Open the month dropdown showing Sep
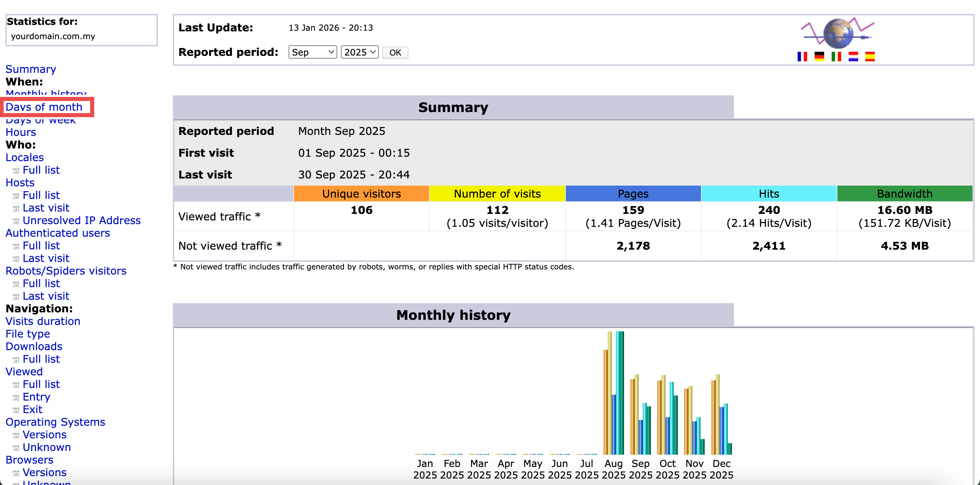The height and width of the screenshot is (485, 980). (312, 52)
